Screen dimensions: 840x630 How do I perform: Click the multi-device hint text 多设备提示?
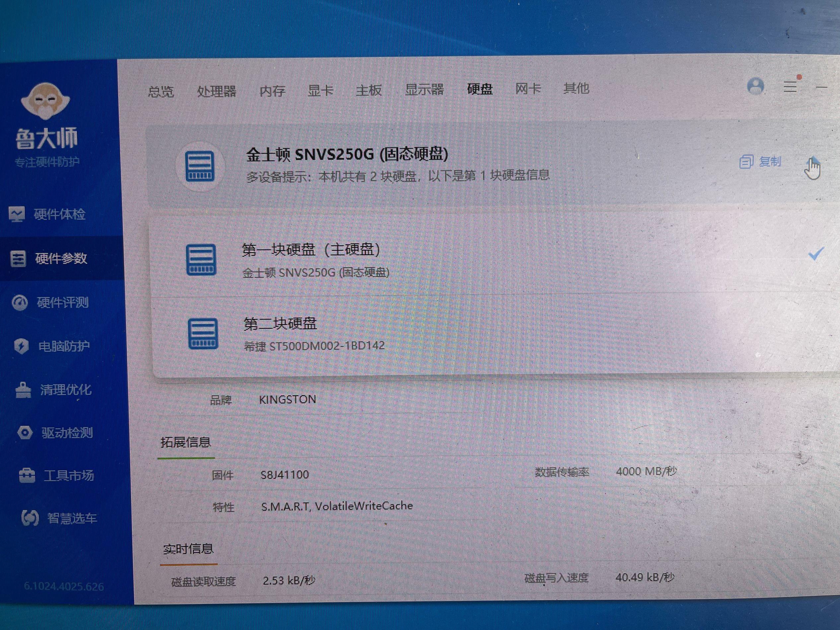pyautogui.click(x=397, y=176)
